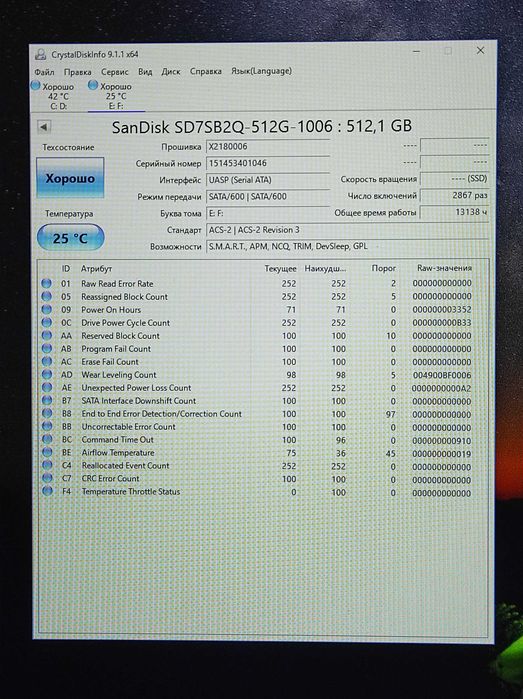Click the ID column header

click(x=66, y=269)
